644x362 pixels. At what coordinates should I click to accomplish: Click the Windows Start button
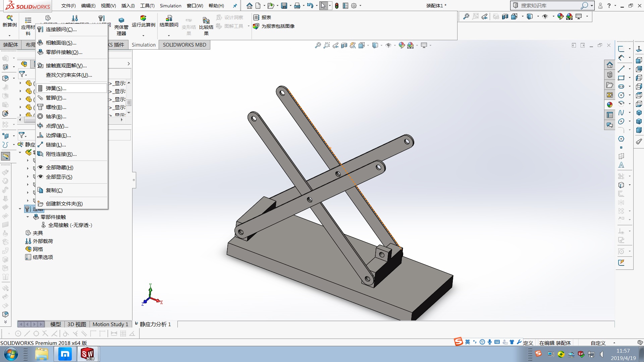(10, 354)
